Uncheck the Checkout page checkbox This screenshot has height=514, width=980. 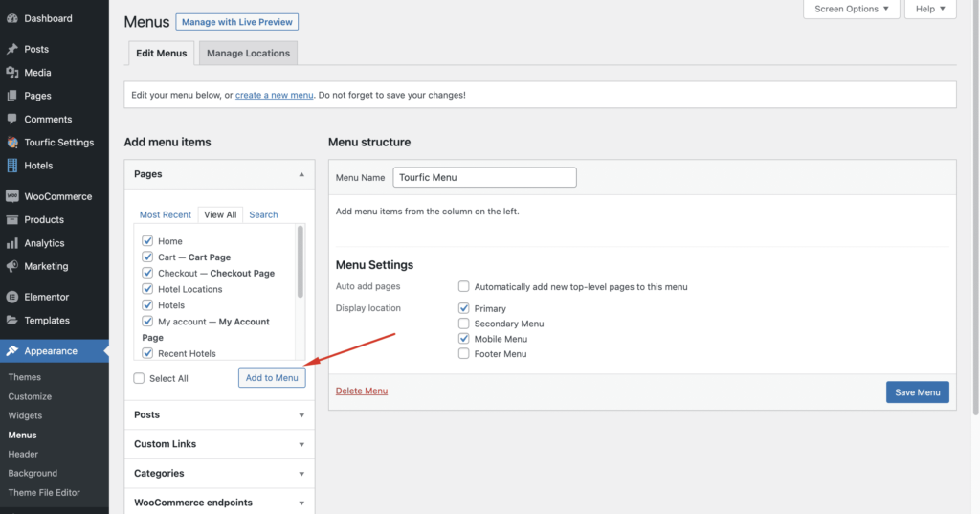[147, 273]
